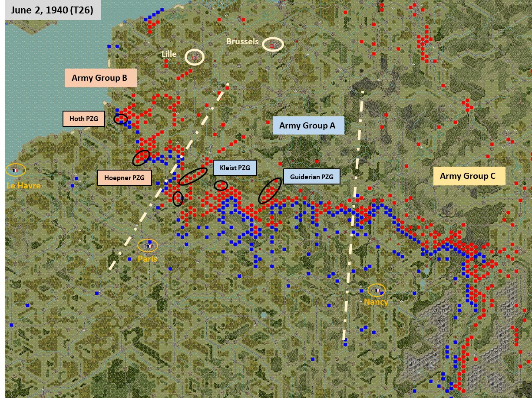Click the 'Army Group A' label

(x=308, y=125)
